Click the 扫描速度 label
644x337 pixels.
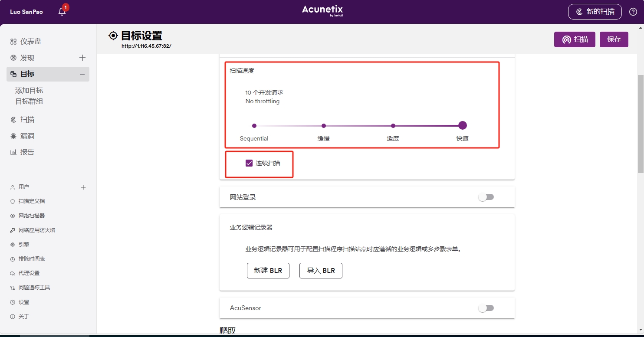(242, 71)
